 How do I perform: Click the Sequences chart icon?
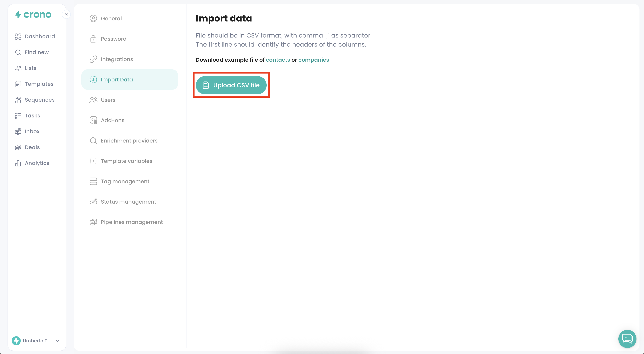coord(18,100)
